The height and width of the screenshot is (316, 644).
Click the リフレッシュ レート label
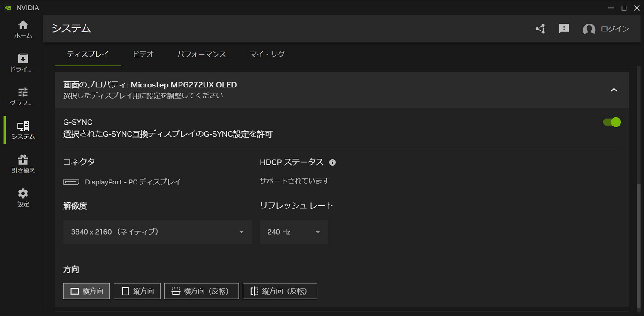click(297, 206)
